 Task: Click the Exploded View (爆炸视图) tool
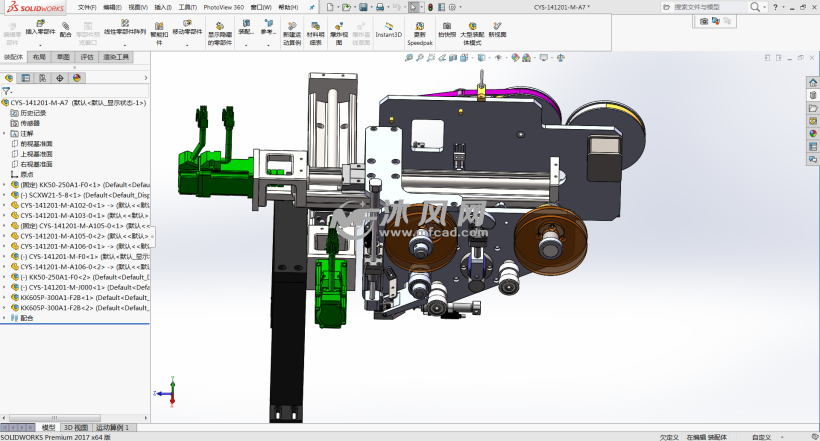click(x=339, y=28)
